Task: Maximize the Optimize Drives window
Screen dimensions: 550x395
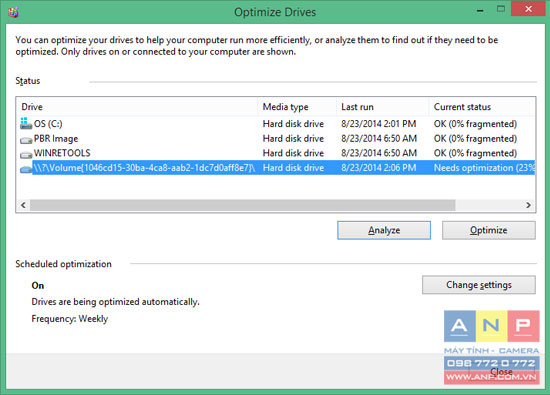Action: [x=501, y=9]
